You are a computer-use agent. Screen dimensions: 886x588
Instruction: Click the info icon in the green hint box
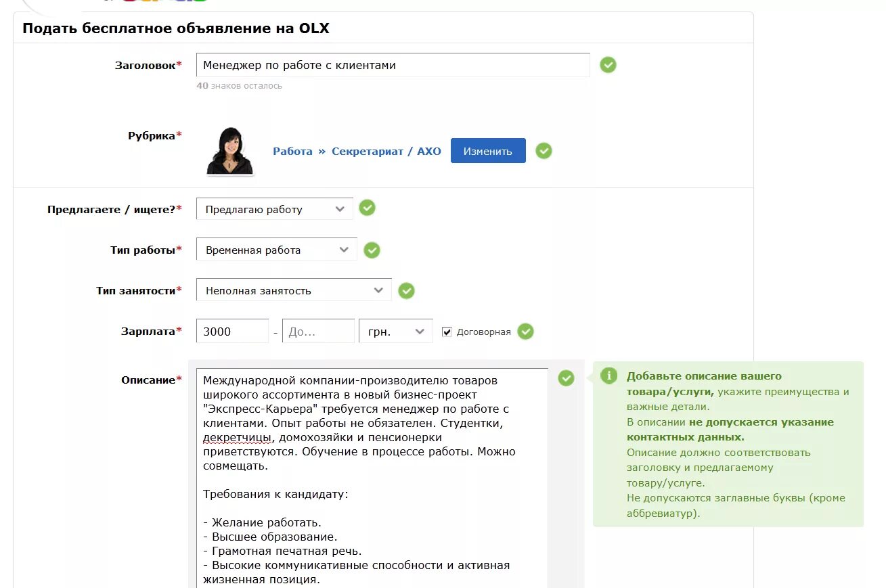609,376
